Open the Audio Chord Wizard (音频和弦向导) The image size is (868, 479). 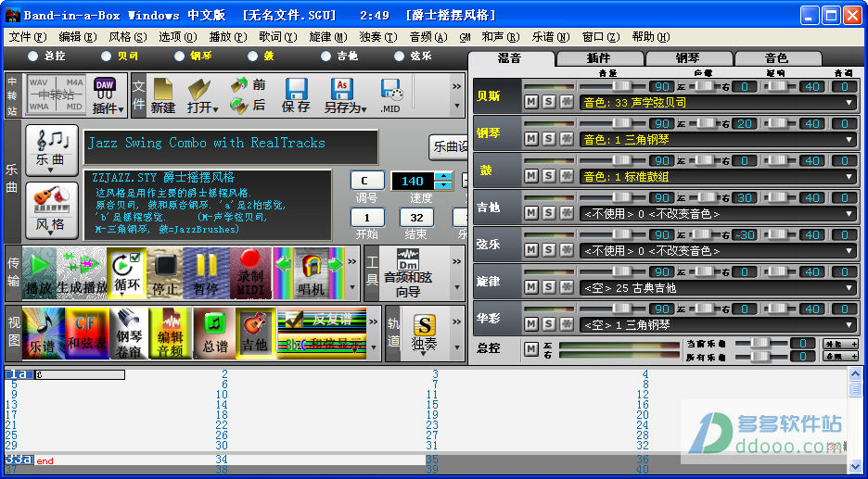click(x=407, y=273)
